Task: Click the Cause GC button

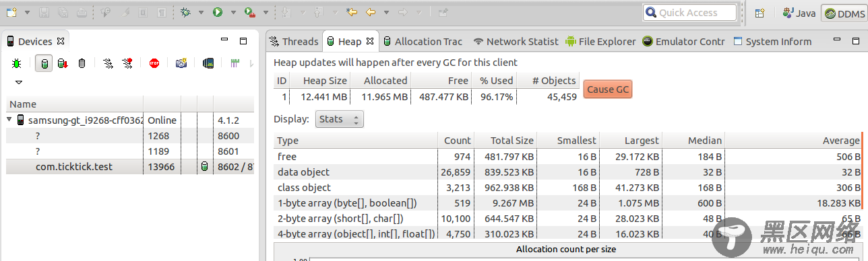Action: (607, 89)
